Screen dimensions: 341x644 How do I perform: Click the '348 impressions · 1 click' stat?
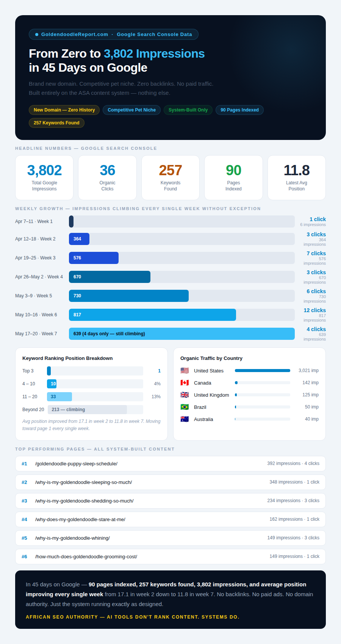(x=294, y=482)
